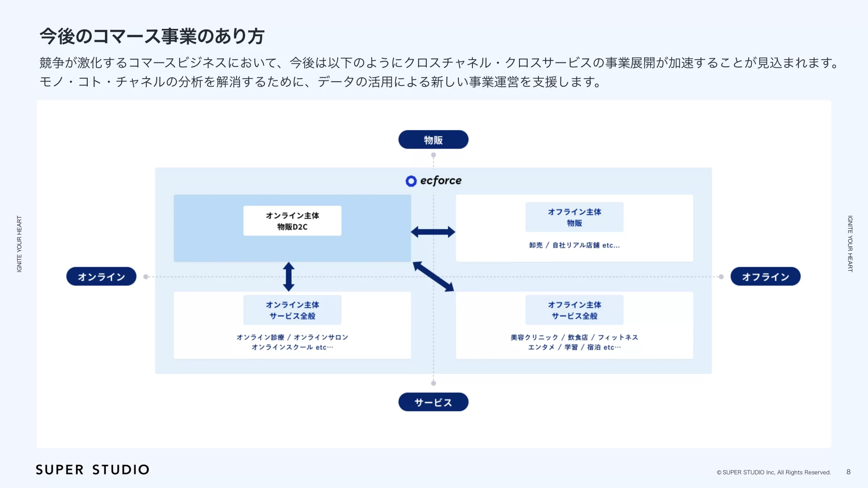The width and height of the screenshot is (868, 488).
Task: Select the サービス pill label
Action: (x=433, y=402)
